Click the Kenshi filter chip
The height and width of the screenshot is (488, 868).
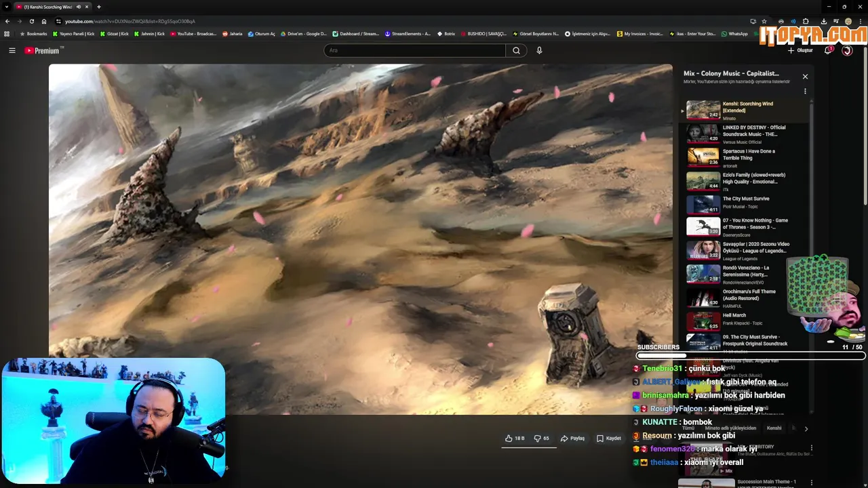[x=774, y=428]
